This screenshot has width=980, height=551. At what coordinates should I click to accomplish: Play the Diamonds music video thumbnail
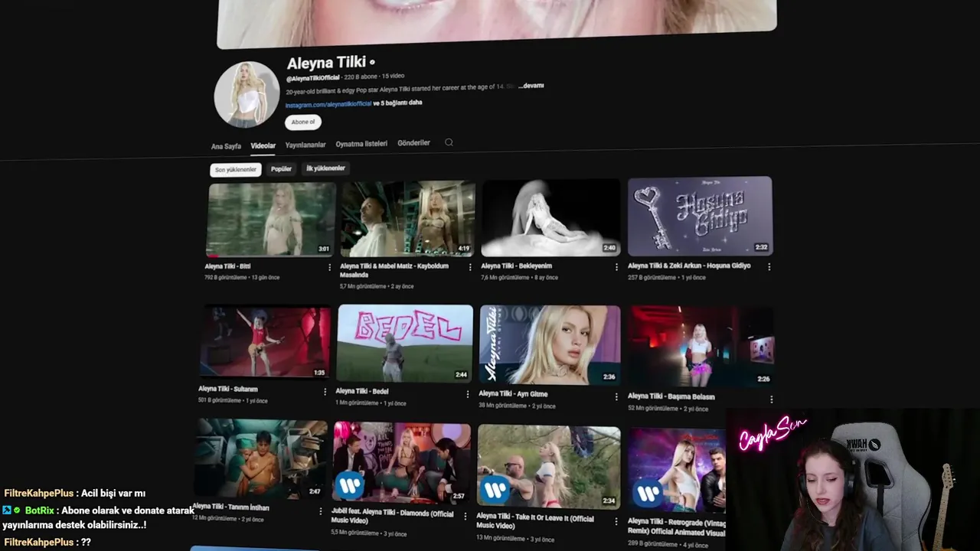[x=401, y=462]
